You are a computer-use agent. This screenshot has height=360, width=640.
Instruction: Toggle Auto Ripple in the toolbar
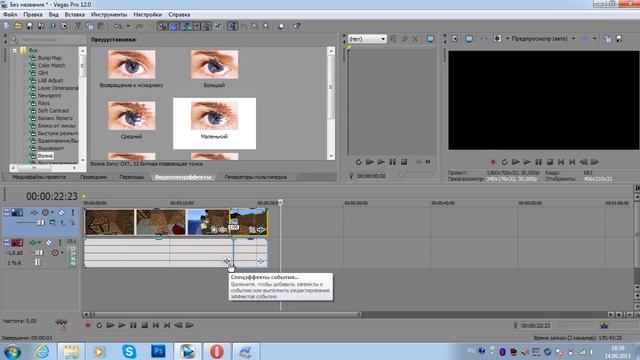pos(187,26)
